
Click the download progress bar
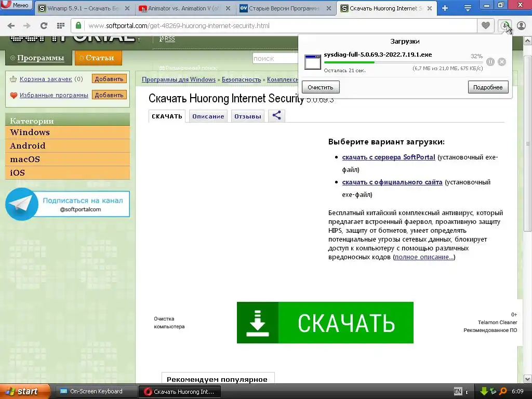(403, 62)
